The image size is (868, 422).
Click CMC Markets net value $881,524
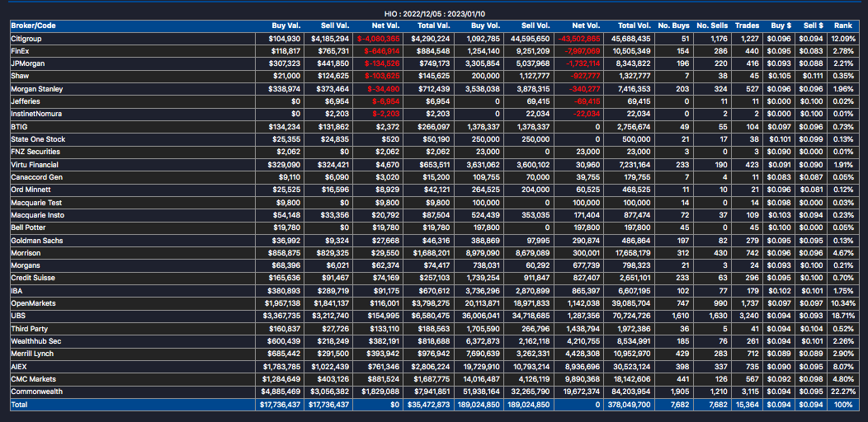click(383, 379)
